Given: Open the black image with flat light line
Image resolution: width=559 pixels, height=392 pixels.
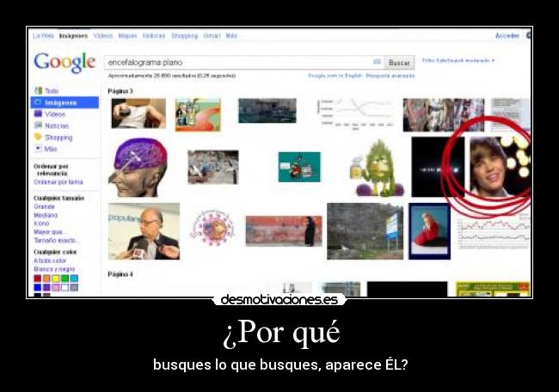Looking at the screenshot, I should tap(438, 167).
